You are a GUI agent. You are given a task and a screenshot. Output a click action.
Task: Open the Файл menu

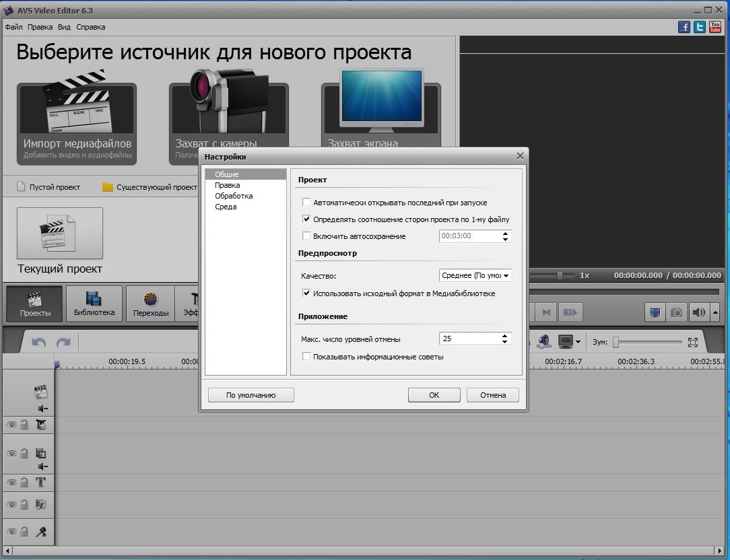13,27
